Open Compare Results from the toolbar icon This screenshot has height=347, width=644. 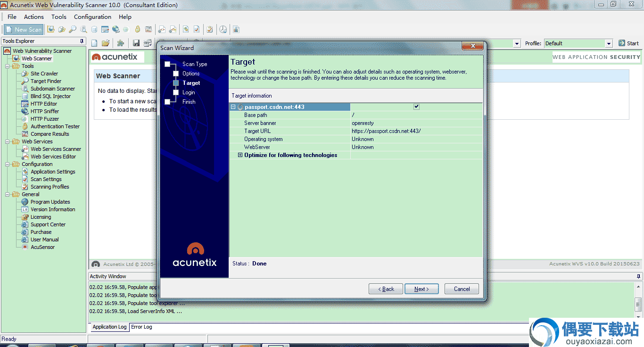click(149, 29)
